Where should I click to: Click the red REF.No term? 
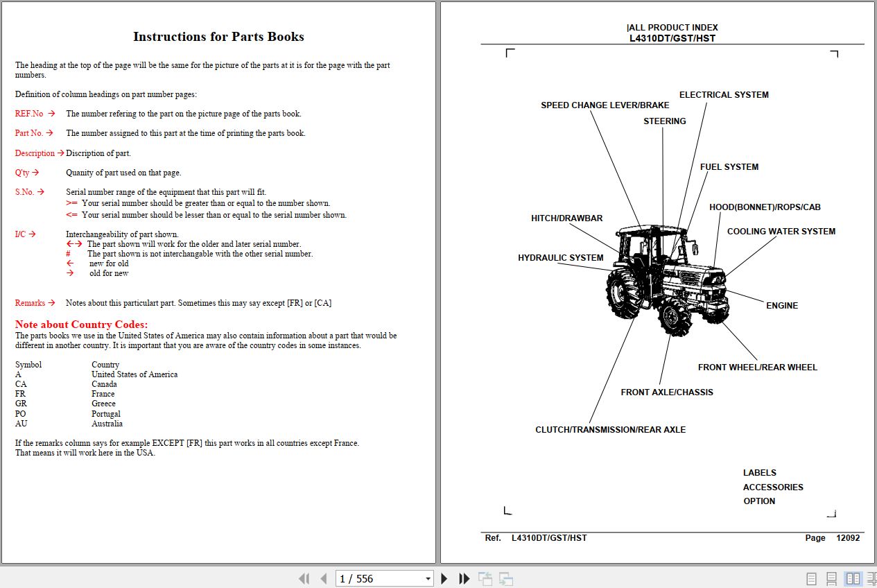(29, 114)
